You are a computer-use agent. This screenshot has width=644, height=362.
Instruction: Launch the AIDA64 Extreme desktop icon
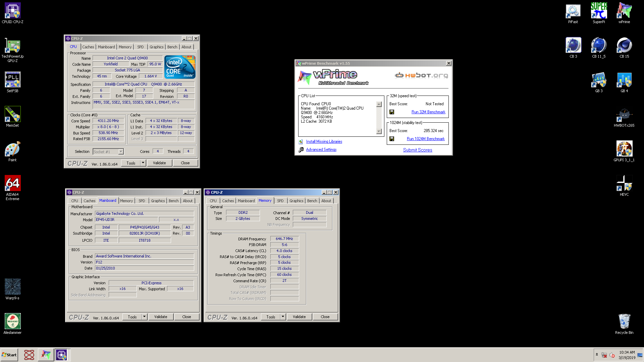[12, 188]
